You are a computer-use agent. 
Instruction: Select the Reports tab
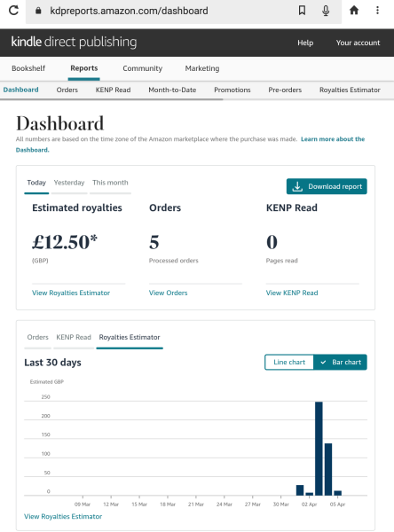tap(84, 68)
